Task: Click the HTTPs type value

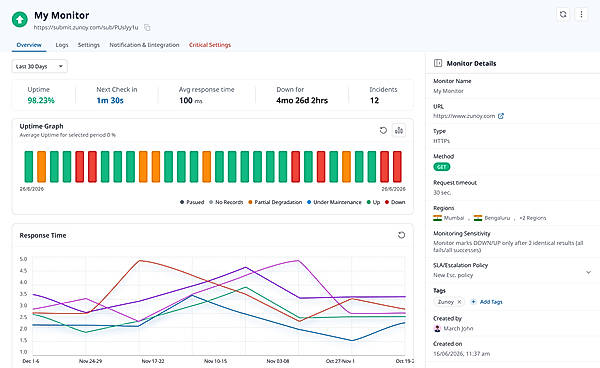Action: pyautogui.click(x=442, y=141)
